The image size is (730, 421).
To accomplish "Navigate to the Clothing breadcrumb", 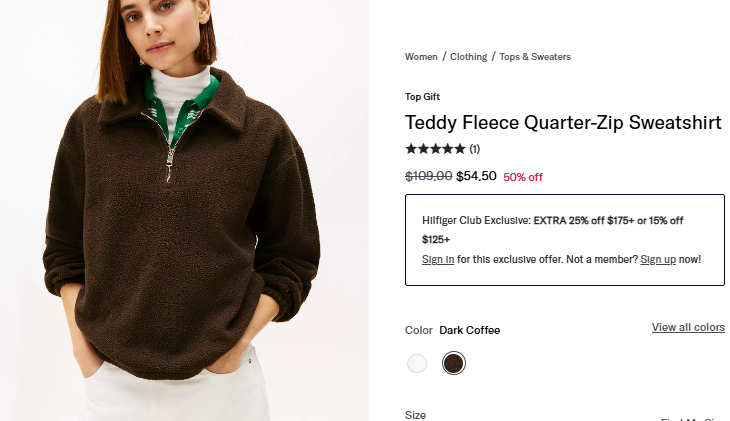I will [468, 57].
